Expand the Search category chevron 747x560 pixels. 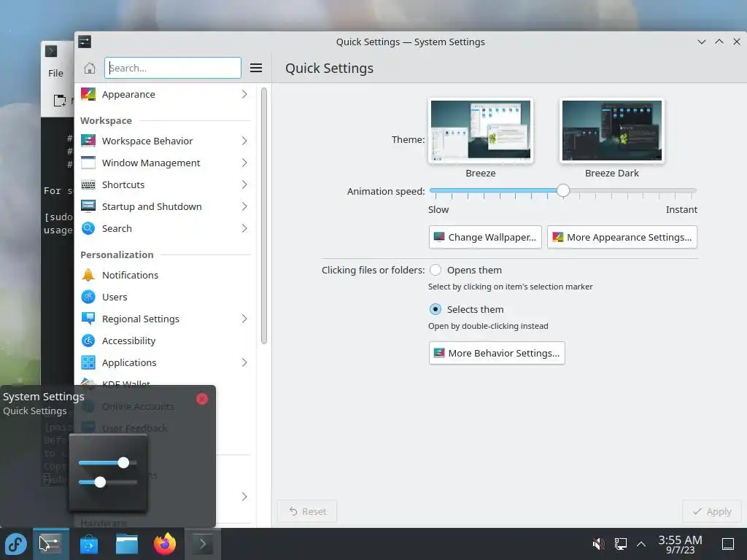(244, 228)
